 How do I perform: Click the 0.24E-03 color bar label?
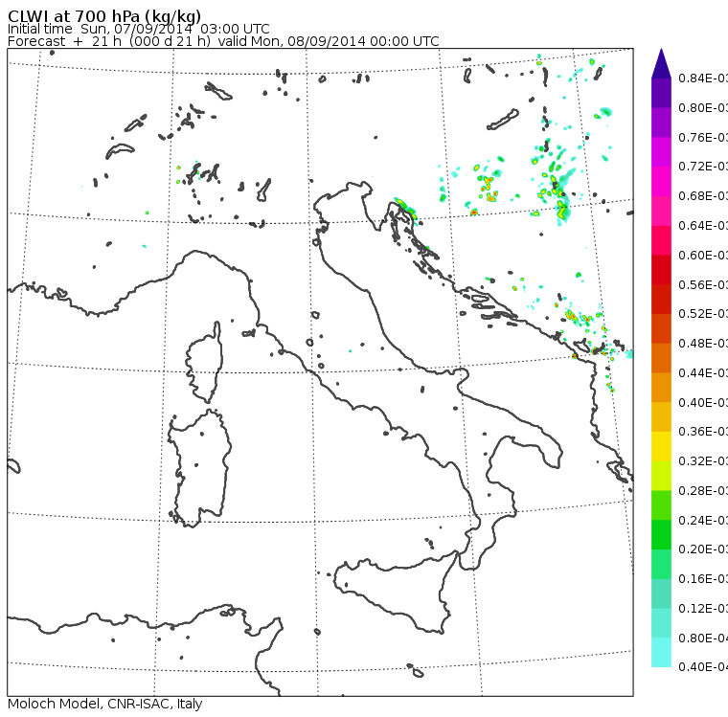[x=703, y=520]
